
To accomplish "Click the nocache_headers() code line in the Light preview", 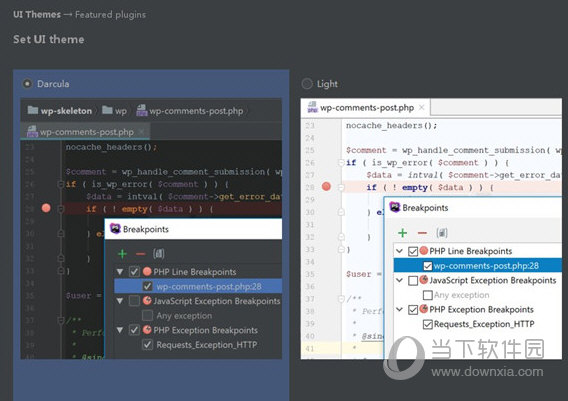I will pyautogui.click(x=391, y=126).
